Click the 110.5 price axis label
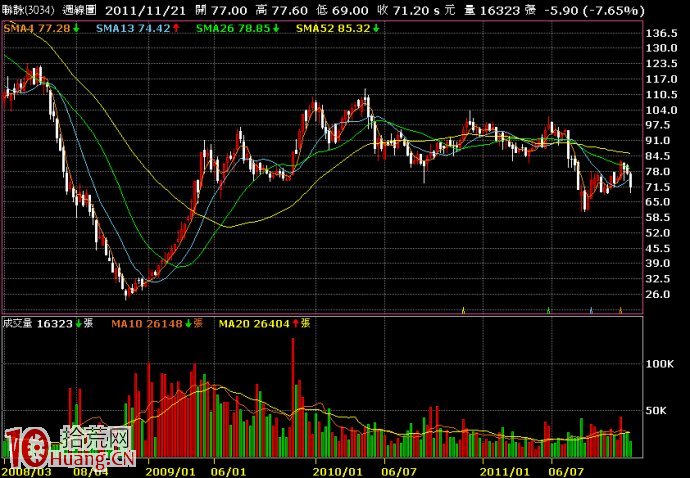The image size is (690, 478). 661,95
